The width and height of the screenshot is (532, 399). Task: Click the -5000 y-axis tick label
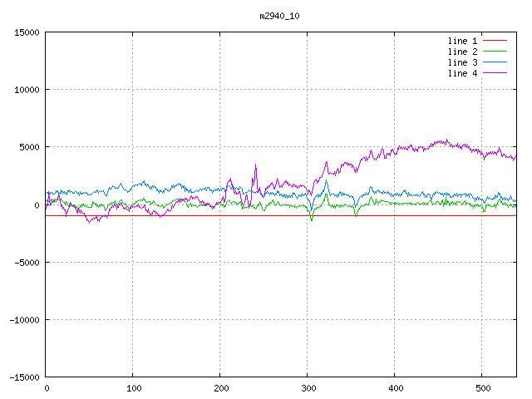coord(26,262)
